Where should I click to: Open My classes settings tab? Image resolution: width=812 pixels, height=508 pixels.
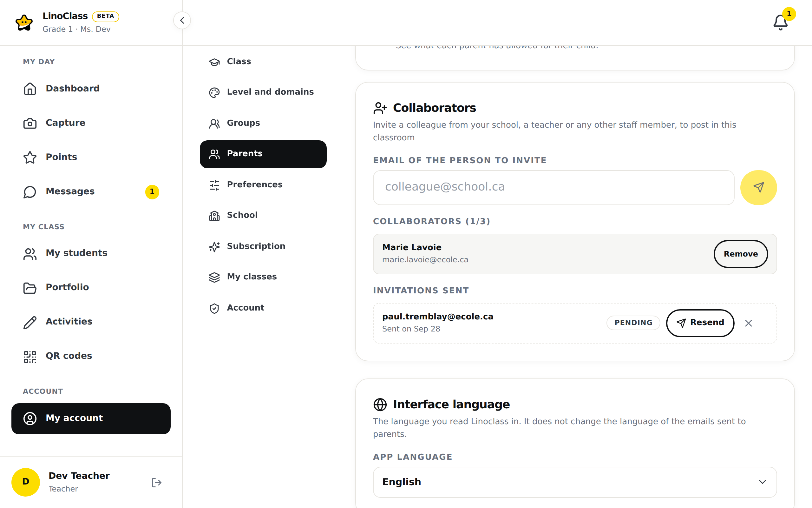click(x=263, y=277)
